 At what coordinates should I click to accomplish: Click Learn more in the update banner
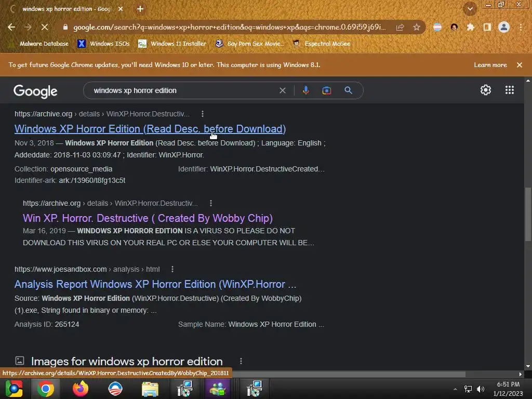pyautogui.click(x=490, y=65)
